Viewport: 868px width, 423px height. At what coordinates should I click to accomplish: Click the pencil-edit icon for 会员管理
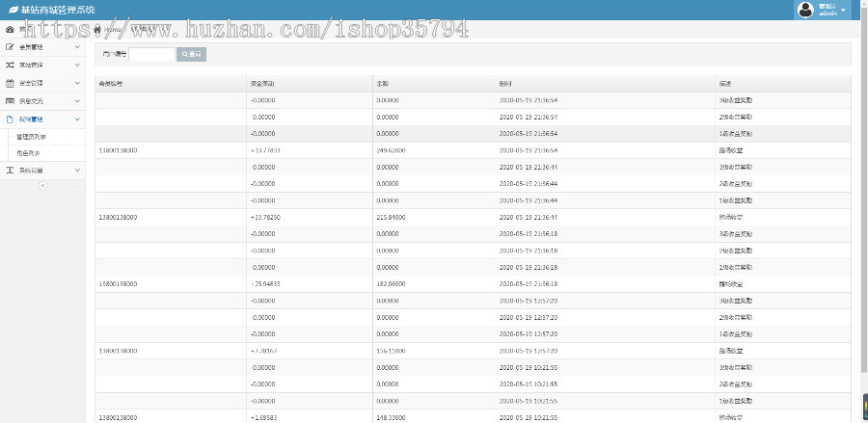pos(10,47)
